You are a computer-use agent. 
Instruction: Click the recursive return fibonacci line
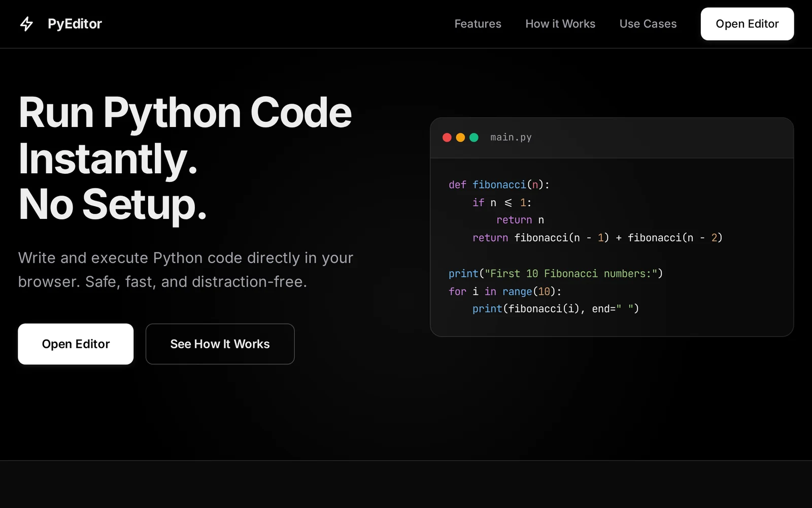[597, 238]
